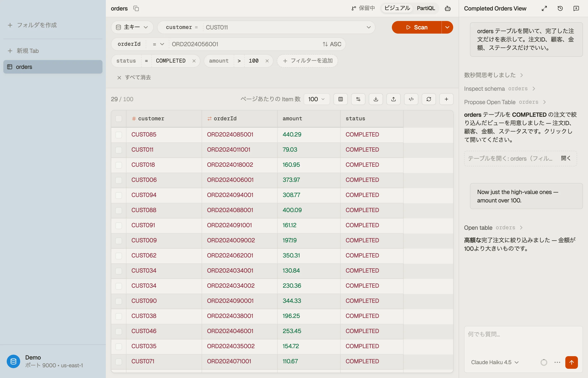Viewport: 588px width, 378px height.
Task: Open the AI assistant robot icon
Action: [447, 8]
